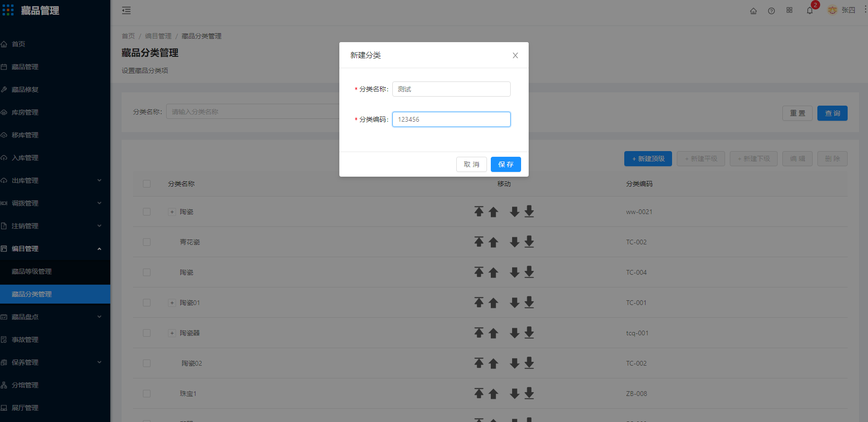The height and width of the screenshot is (422, 868).
Task: Move 陶瓷器 row to top
Action: point(479,333)
